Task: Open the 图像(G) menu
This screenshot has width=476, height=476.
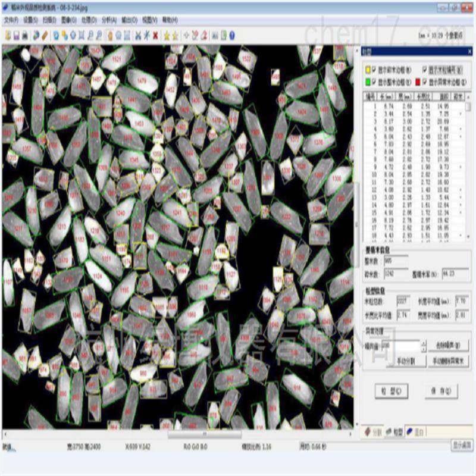Action: [69, 20]
